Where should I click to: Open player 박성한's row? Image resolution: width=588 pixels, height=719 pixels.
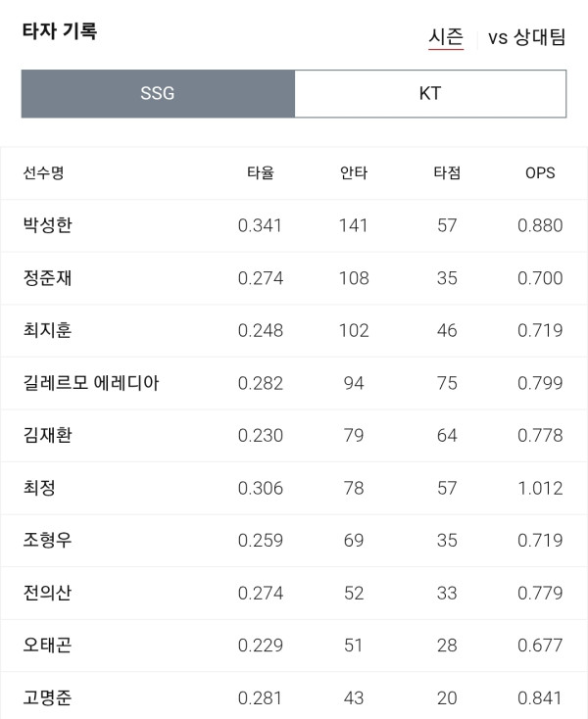(x=294, y=225)
